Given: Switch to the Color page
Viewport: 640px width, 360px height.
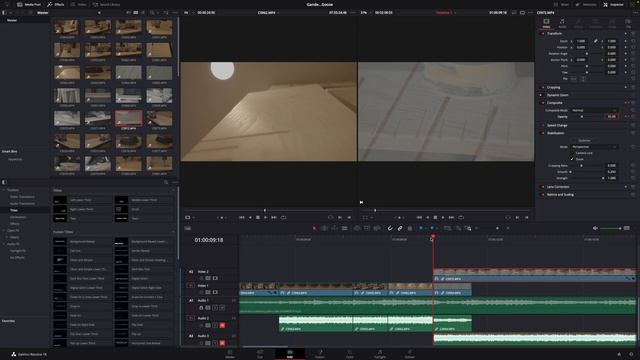Looking at the screenshot, I should 350,353.
